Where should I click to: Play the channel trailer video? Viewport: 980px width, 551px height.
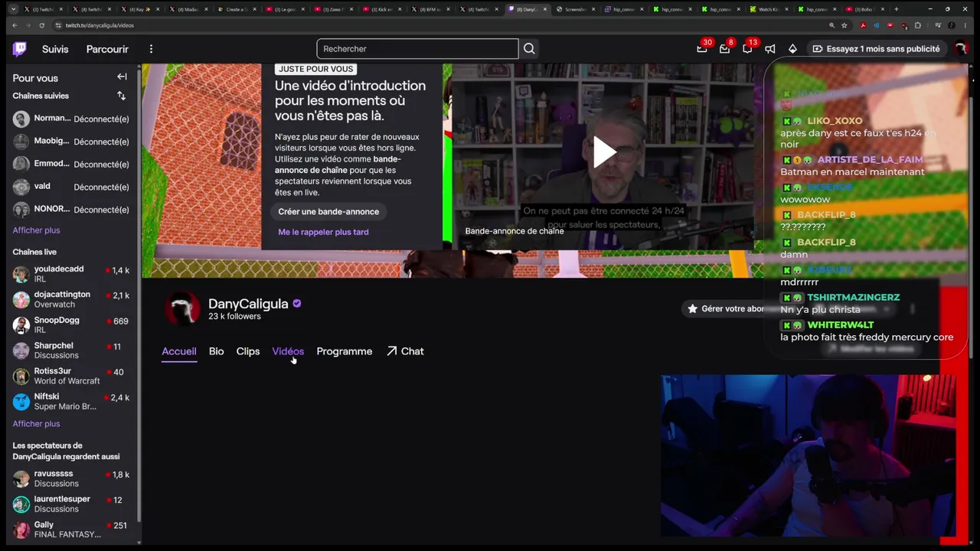pyautogui.click(x=605, y=152)
